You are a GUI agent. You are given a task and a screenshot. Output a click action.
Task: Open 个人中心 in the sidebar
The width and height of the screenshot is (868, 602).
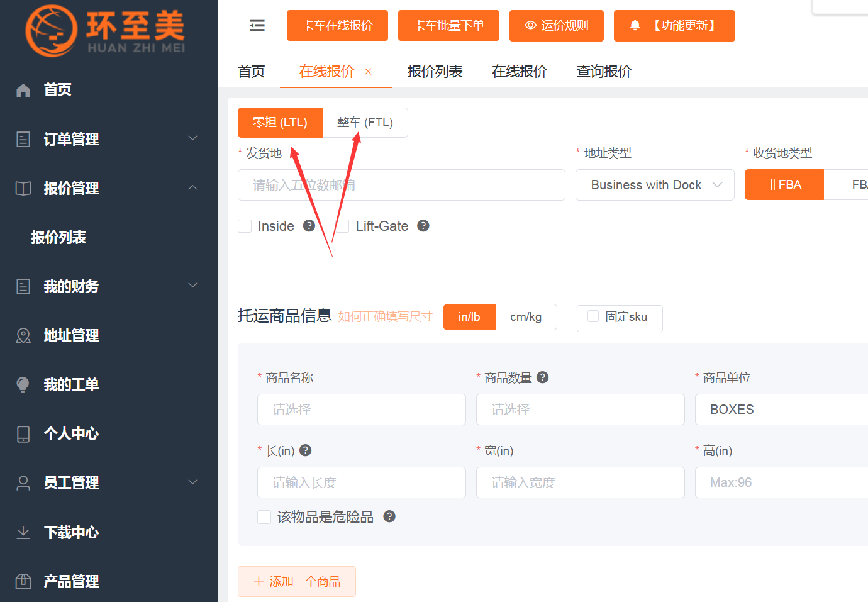109,434
